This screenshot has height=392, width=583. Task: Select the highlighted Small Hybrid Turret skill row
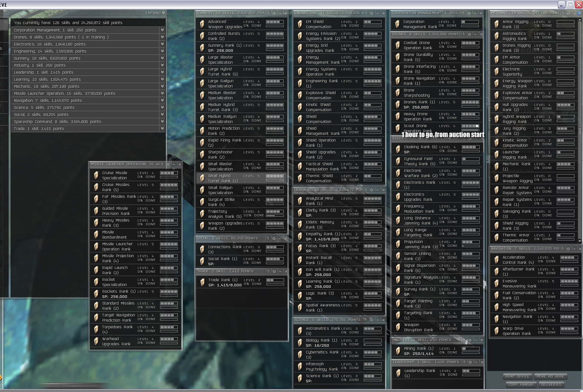[x=241, y=178]
